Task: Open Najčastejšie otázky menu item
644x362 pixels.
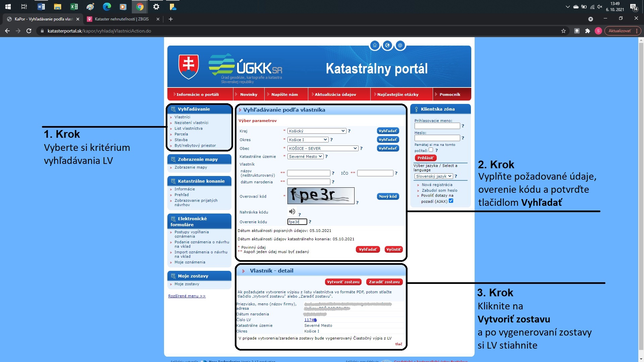Action: pyautogui.click(x=398, y=95)
